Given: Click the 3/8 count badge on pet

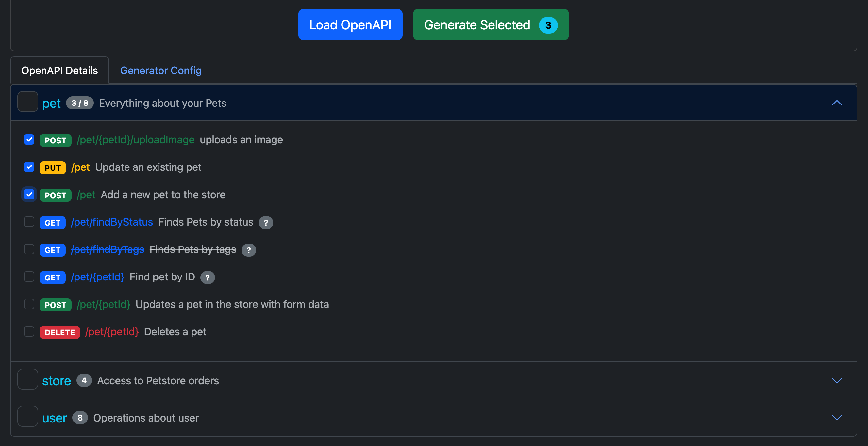Looking at the screenshot, I should [79, 103].
